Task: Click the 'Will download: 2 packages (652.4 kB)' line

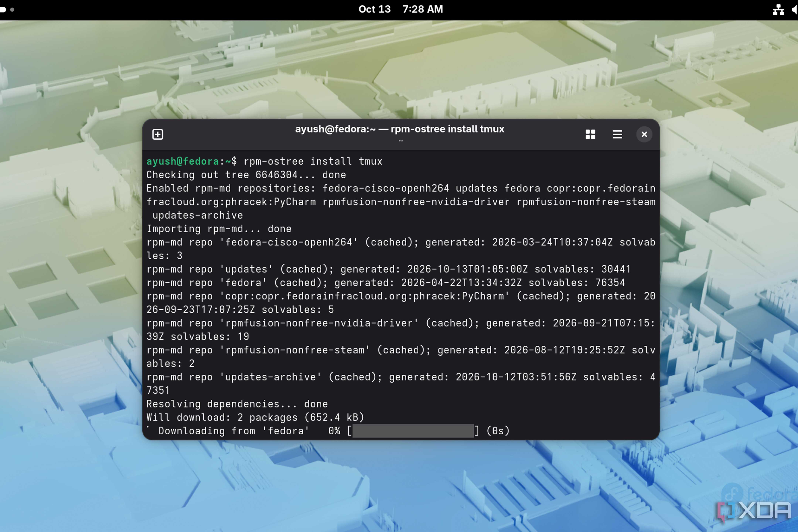Action: [255, 417]
